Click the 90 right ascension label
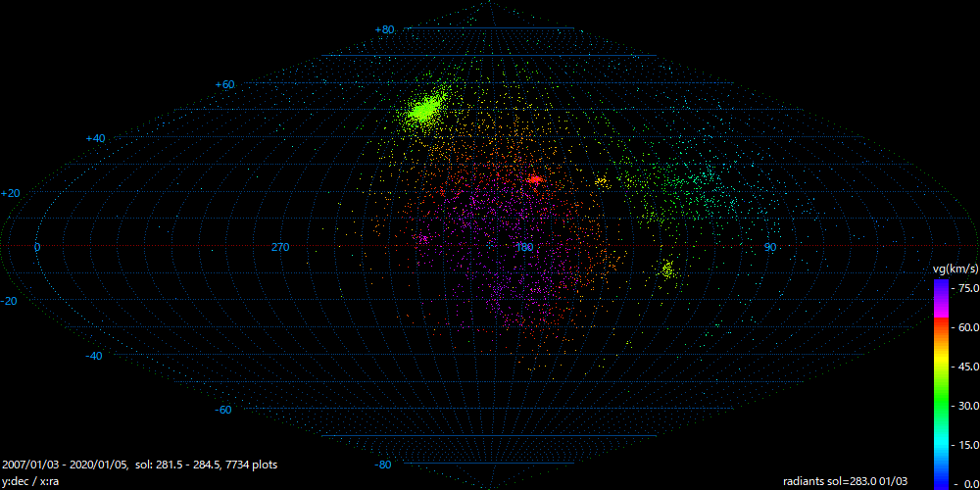This screenshot has width=980, height=490. (x=770, y=247)
